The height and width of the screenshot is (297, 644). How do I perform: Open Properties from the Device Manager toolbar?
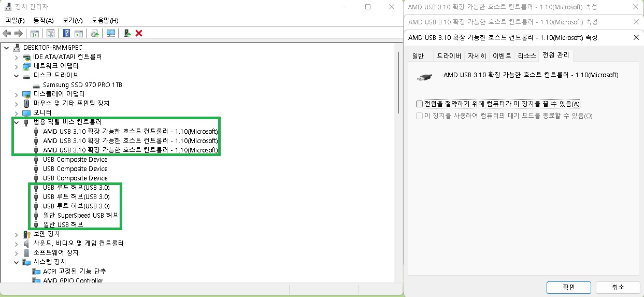50,33
